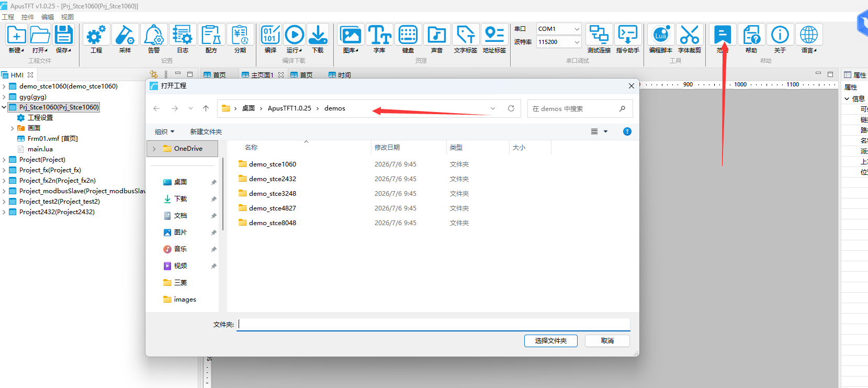The width and height of the screenshot is (868, 388).
Task: Open the 文字标签 text label icon
Action: click(466, 35)
